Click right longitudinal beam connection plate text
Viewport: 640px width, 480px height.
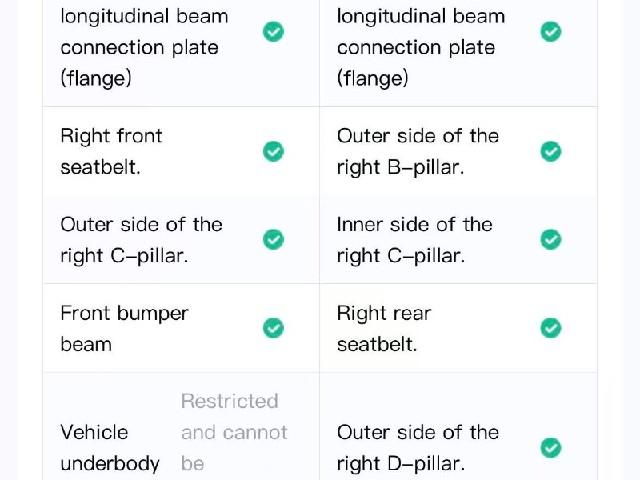click(421, 47)
